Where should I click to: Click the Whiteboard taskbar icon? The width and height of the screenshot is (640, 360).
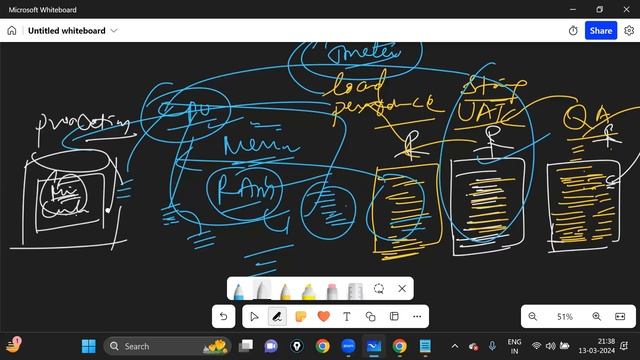pyautogui.click(x=374, y=346)
